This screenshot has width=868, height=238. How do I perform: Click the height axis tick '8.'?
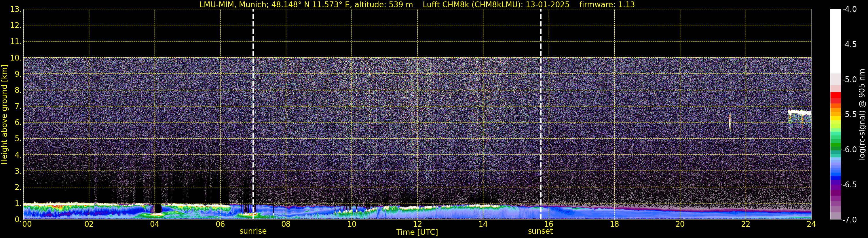pyautogui.click(x=18, y=90)
